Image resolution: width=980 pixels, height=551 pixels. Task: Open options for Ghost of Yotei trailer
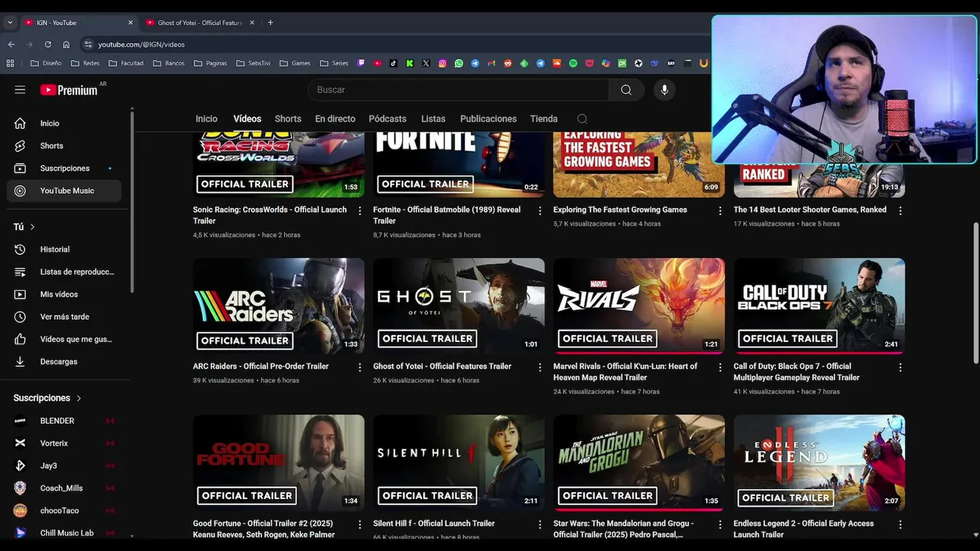coord(540,367)
